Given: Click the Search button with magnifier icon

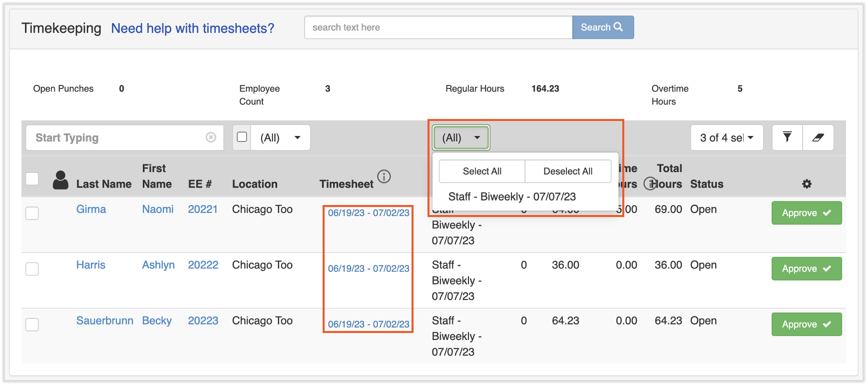Looking at the screenshot, I should pos(602,27).
